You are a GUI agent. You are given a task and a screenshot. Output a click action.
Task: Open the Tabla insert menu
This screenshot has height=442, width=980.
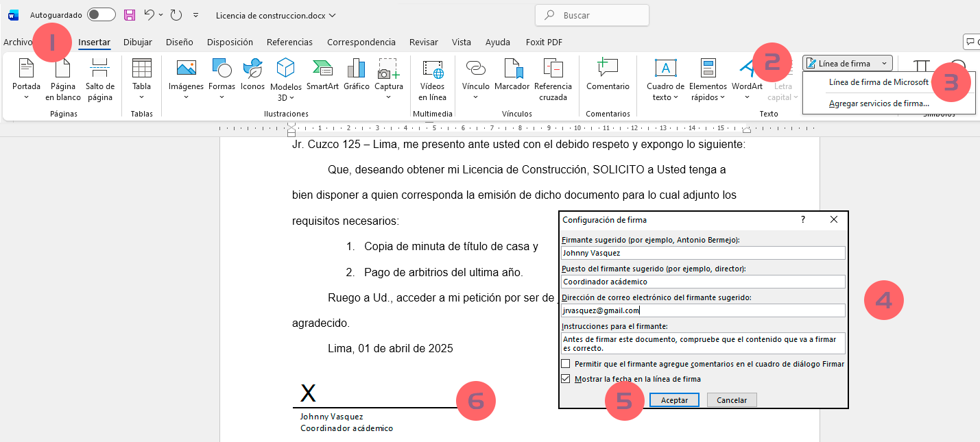[142, 79]
